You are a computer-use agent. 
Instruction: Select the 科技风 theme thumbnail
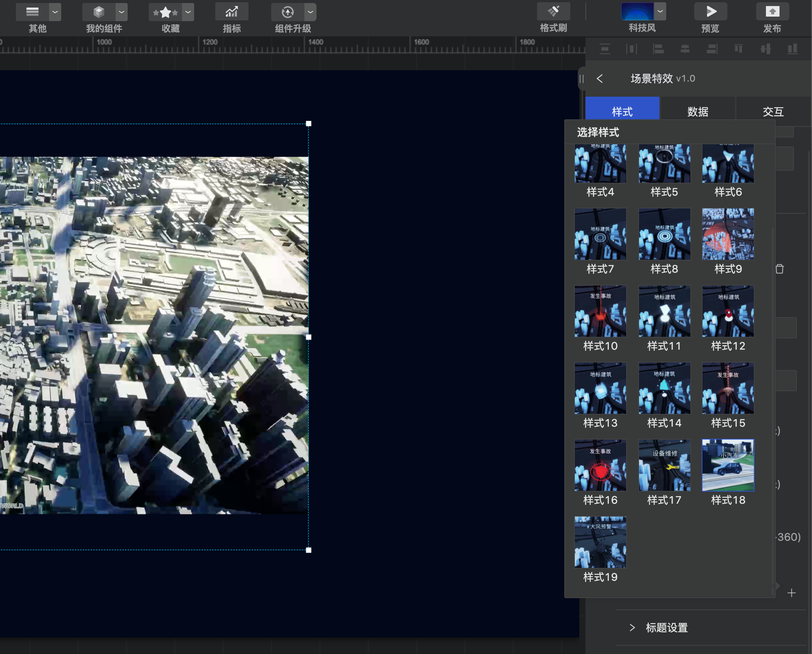tap(638, 12)
